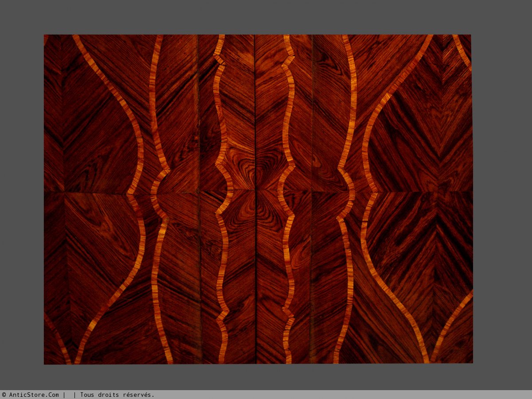Click the "Tous droits réservés." text
The height and width of the screenshot is (399, 532).
[x=117, y=395]
